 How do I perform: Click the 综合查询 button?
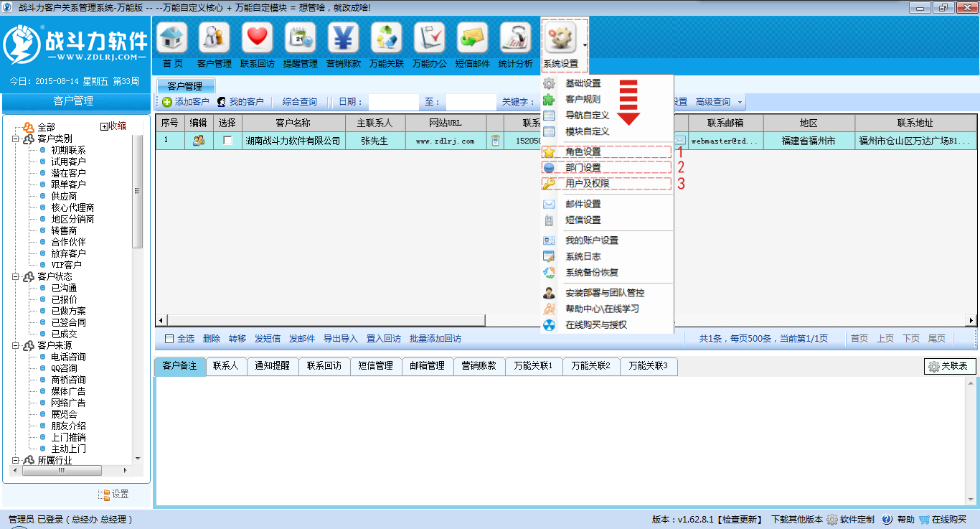click(x=300, y=102)
